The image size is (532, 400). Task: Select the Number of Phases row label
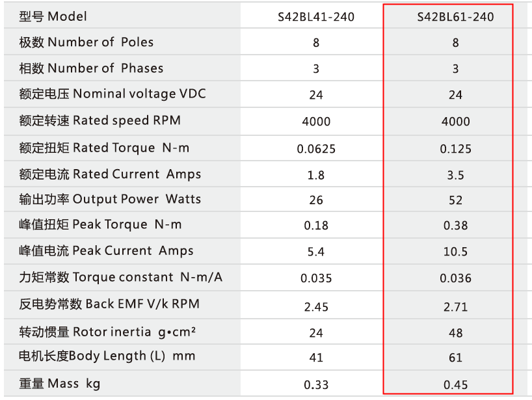tap(91, 68)
